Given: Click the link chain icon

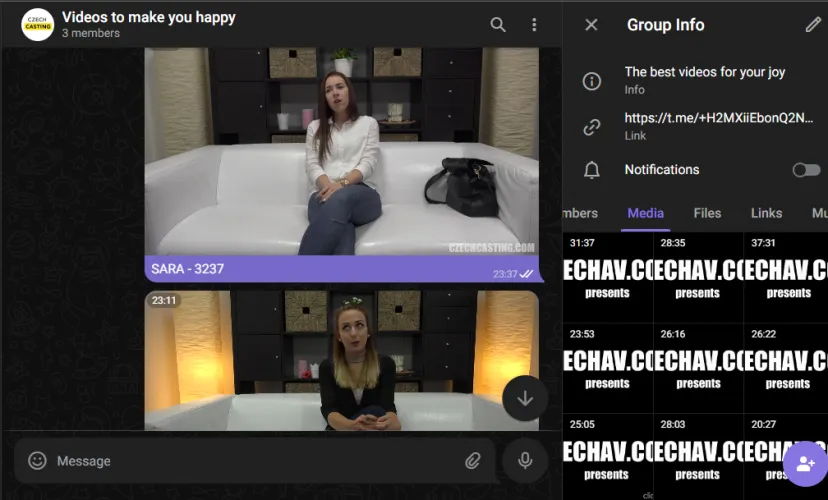Looking at the screenshot, I should 591,127.
